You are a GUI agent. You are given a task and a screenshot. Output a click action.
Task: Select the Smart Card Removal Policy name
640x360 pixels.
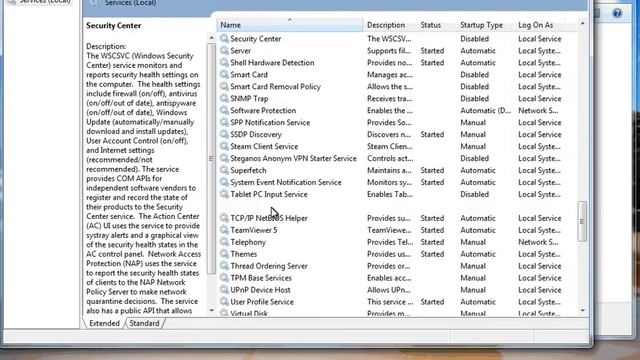click(276, 87)
